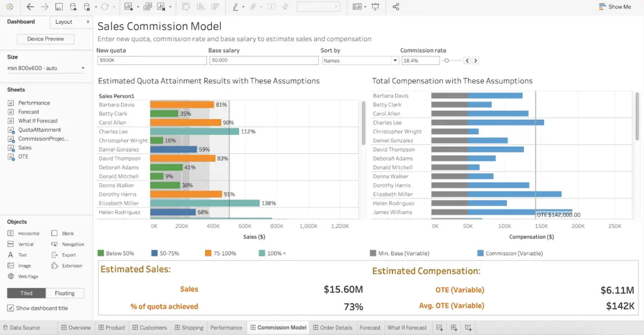Click the Commission rate slider handle
The width and height of the screenshot is (644, 335).
(446, 60)
